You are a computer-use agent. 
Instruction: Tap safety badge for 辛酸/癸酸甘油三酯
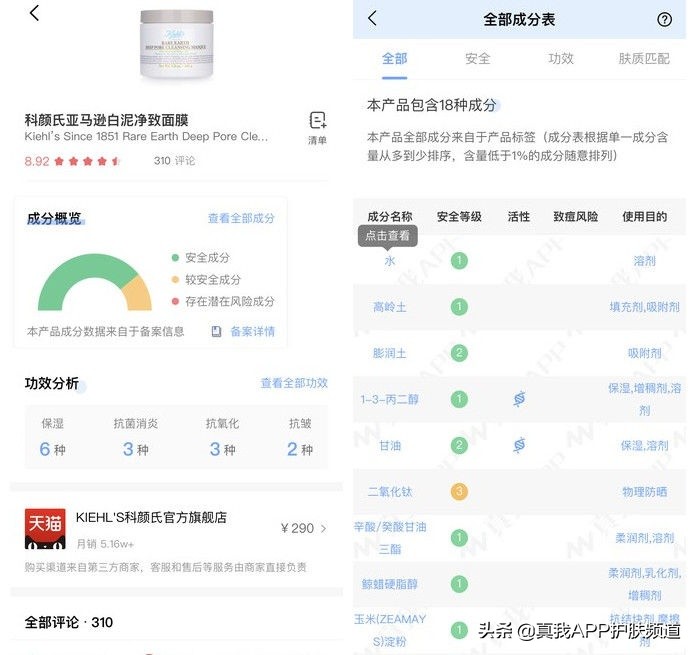tap(459, 537)
